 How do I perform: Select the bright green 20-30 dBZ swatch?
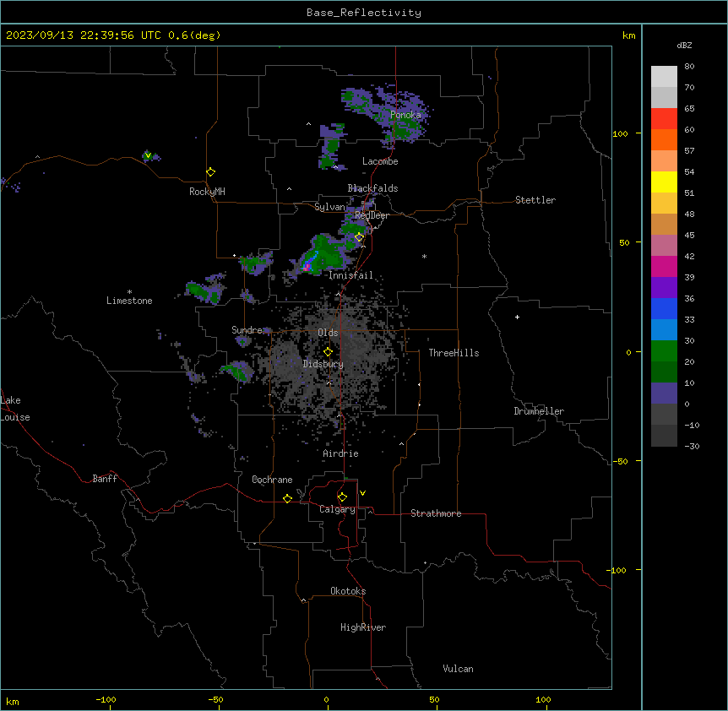(x=664, y=351)
